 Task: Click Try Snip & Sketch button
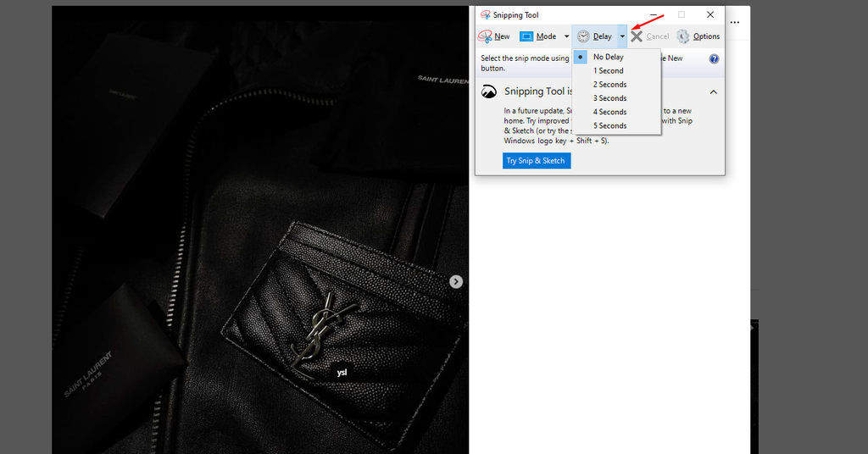click(x=537, y=161)
